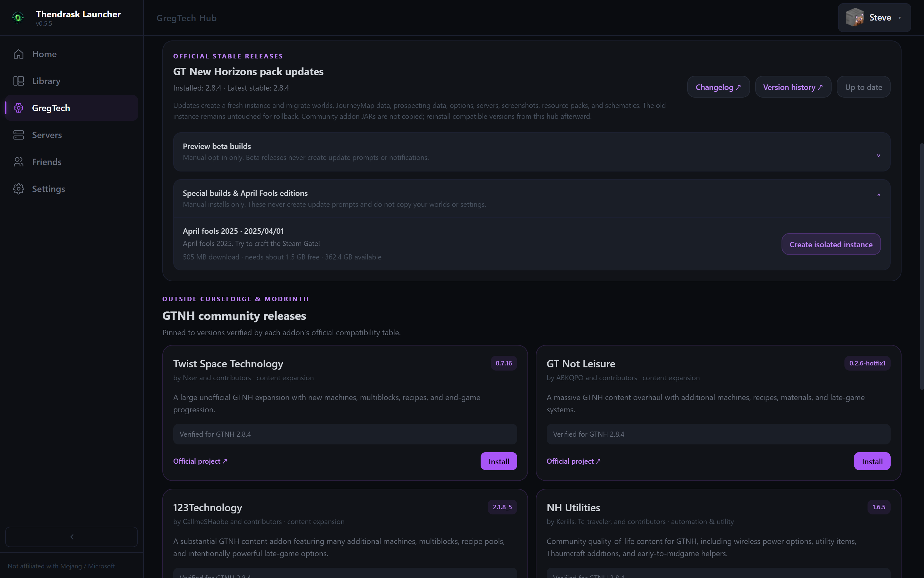This screenshot has width=924, height=578.
Task: Open the Library section
Action: (72, 81)
